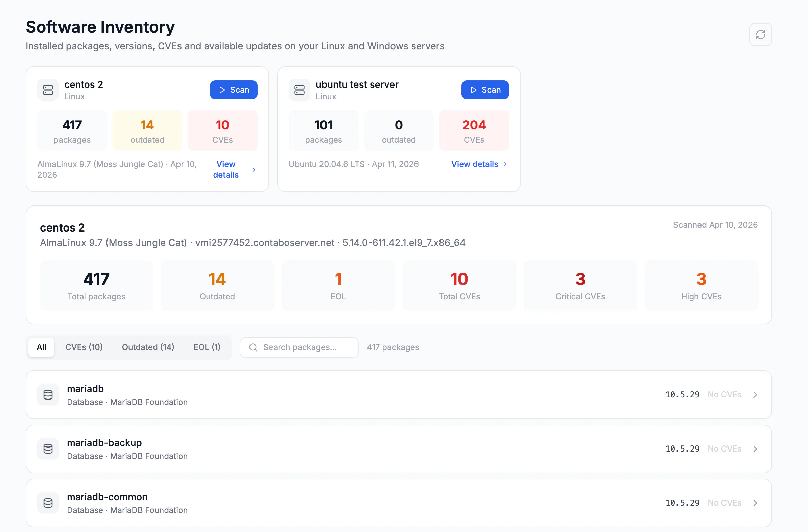Click the 417 Total packages stat
The height and width of the screenshot is (532, 808).
coord(96,285)
